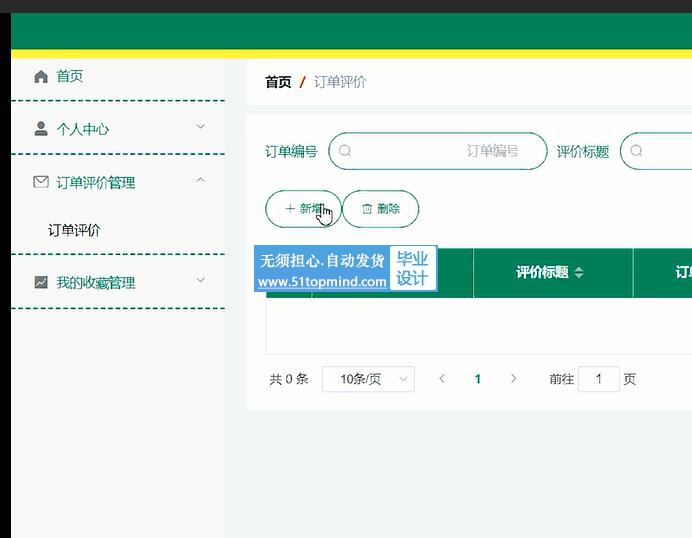Open 首页 in the sidebar menu
Image resolution: width=692 pixels, height=538 pixels.
69,77
